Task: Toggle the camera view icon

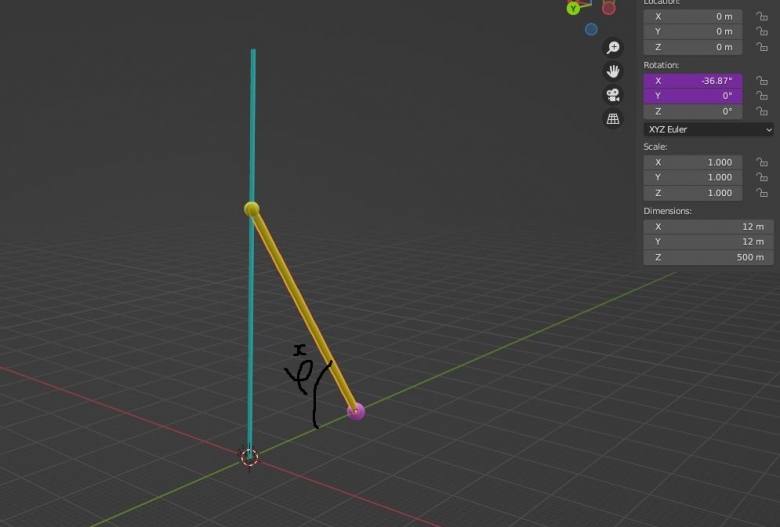Action: click(x=613, y=95)
